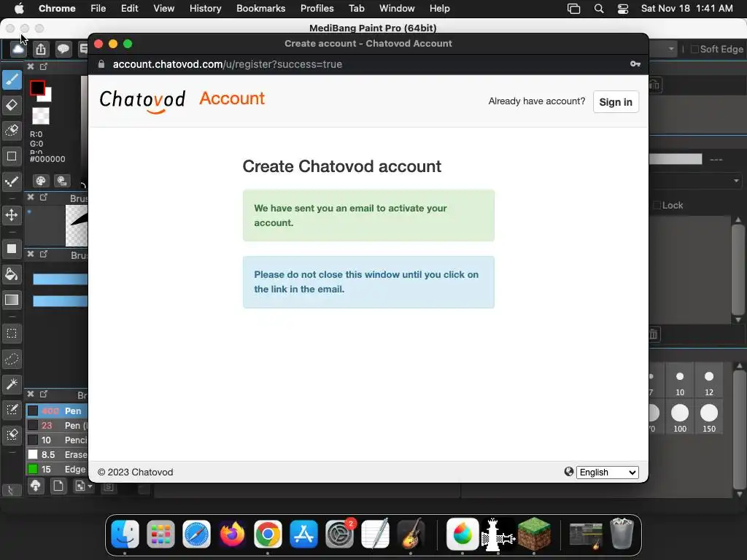Choose brush size preset 100
This screenshot has width=747, height=560.
[680, 418]
